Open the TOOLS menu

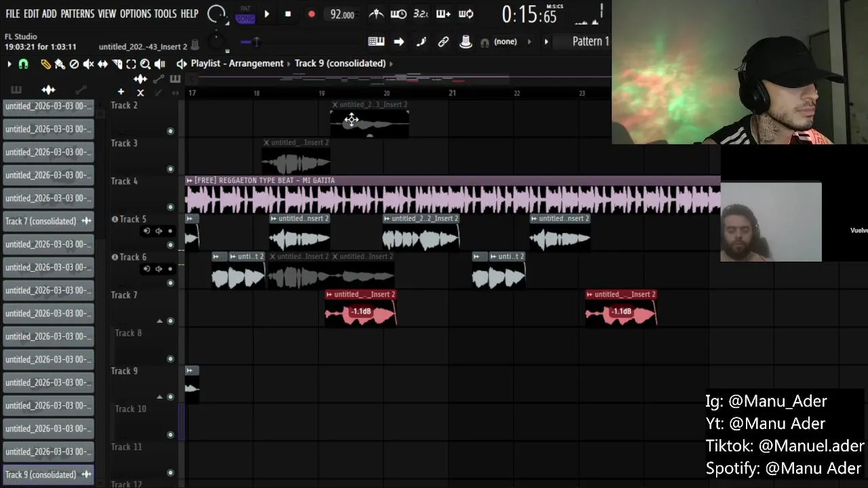[x=165, y=14]
